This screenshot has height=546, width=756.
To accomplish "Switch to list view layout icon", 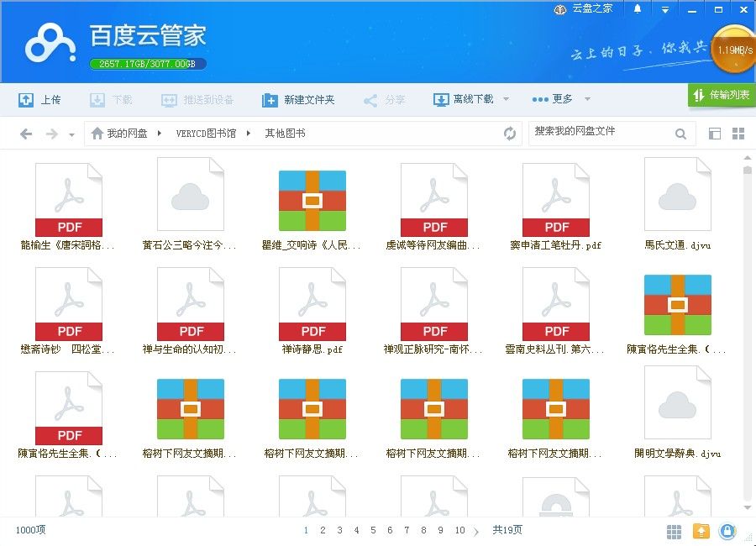I will point(715,134).
